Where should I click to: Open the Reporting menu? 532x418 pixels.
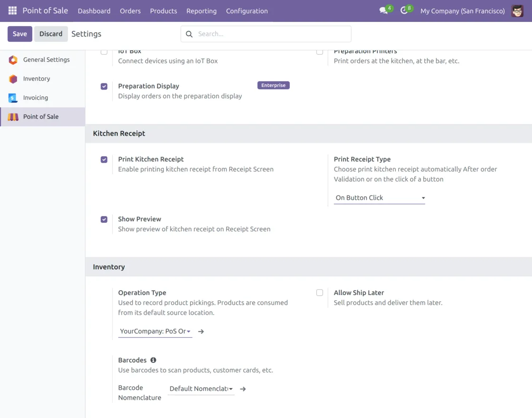click(201, 11)
